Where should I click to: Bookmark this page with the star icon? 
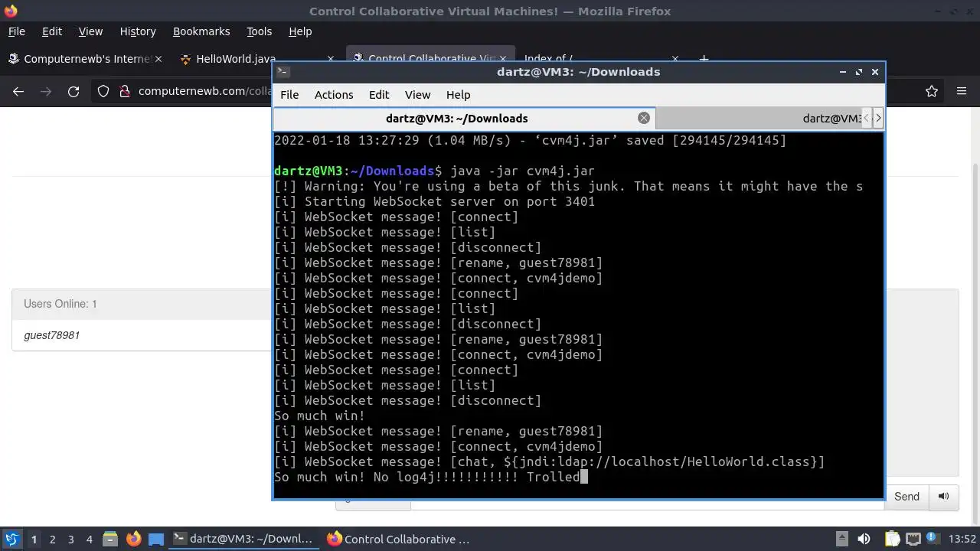point(932,91)
